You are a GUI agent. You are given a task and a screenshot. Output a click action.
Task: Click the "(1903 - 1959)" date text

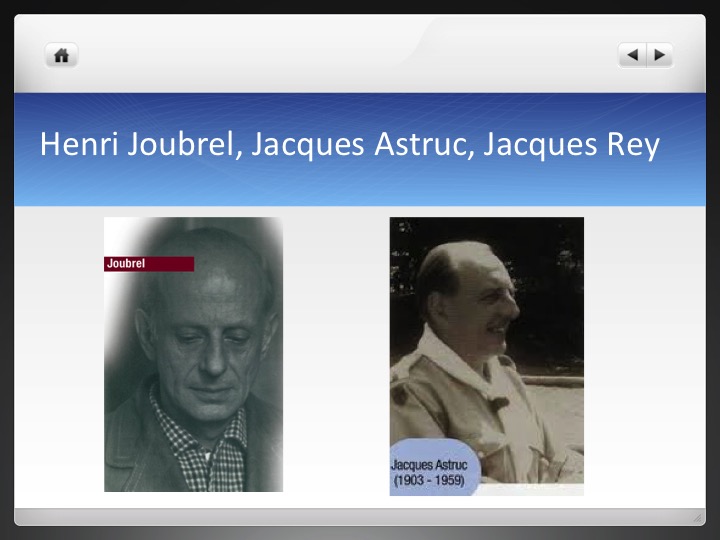[x=430, y=480]
